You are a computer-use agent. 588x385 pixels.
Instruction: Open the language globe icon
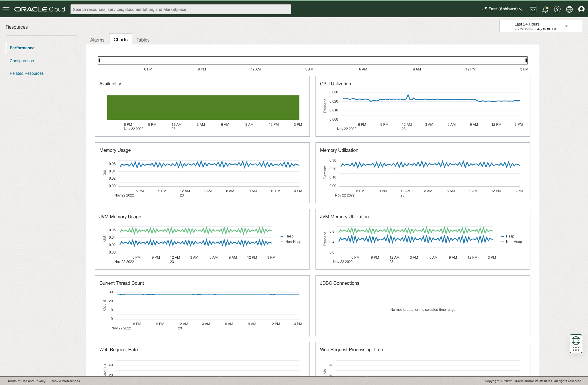click(569, 9)
